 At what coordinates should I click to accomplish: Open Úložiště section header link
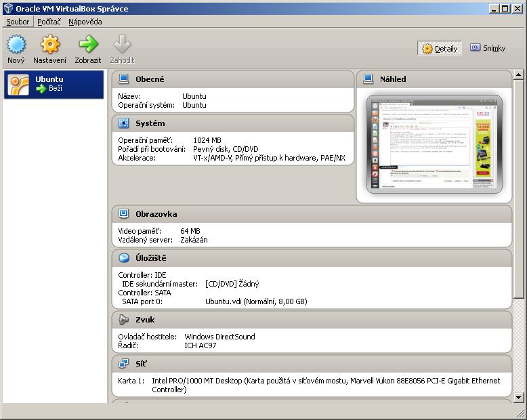[151, 258]
